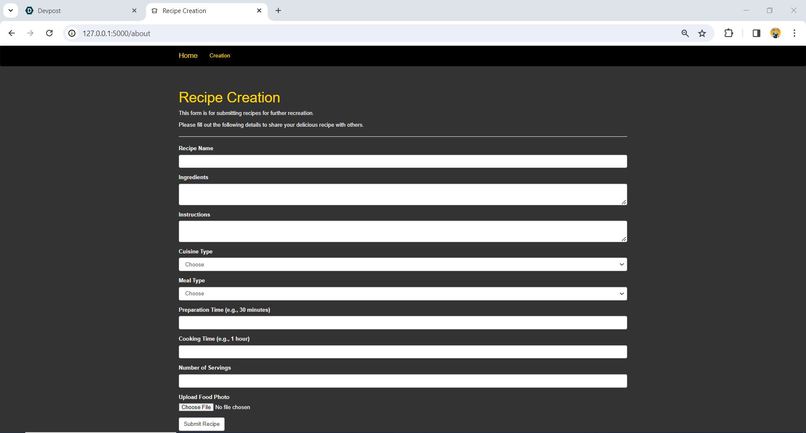Close the Chrome browser window
Image resolution: width=806 pixels, height=433 pixels.
793,11
